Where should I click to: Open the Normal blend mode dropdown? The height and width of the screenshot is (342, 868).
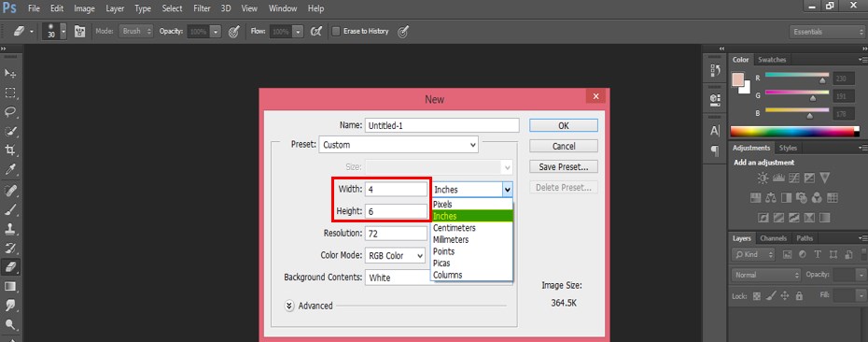point(766,275)
